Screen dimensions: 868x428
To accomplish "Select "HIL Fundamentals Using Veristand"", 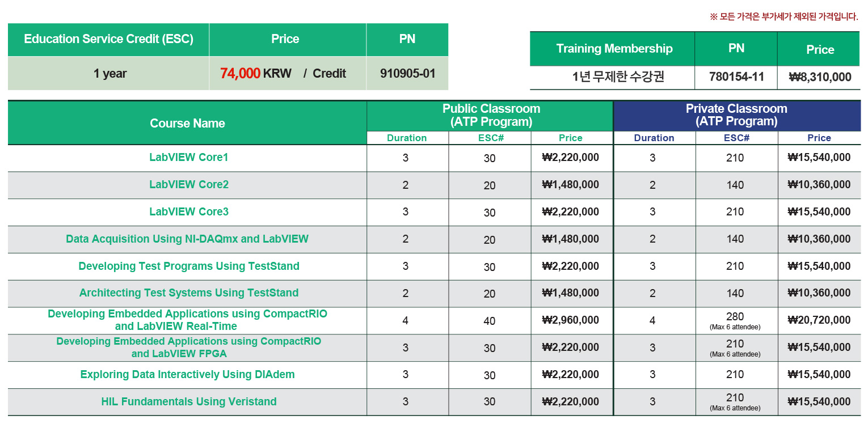I will [x=189, y=402].
